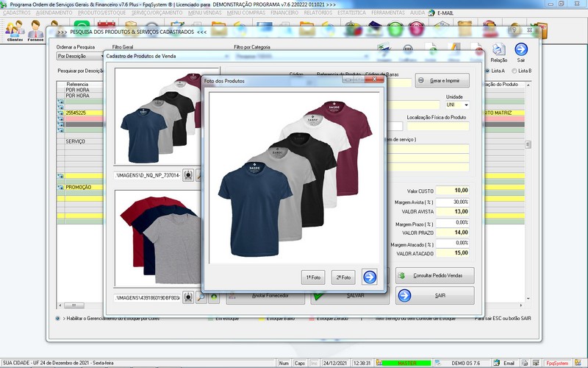The height and width of the screenshot is (368, 588).
Task: Click camera icon beside second image path
Action: click(188, 297)
